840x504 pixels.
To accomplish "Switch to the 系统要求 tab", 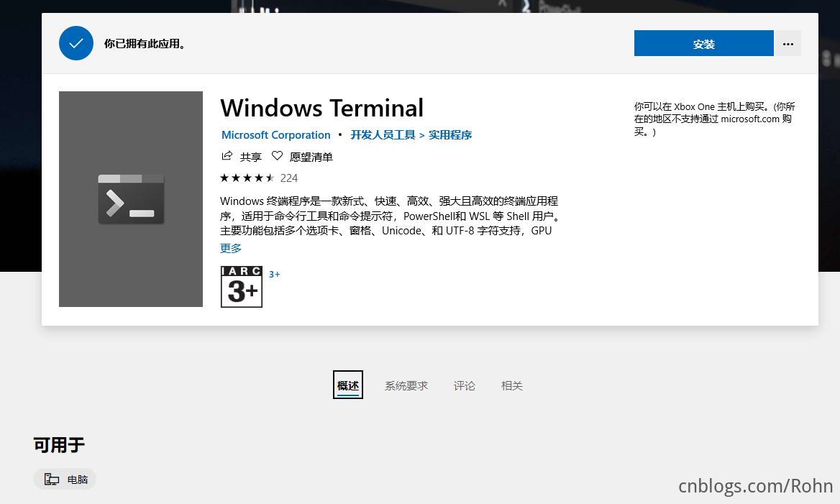I will tap(406, 385).
